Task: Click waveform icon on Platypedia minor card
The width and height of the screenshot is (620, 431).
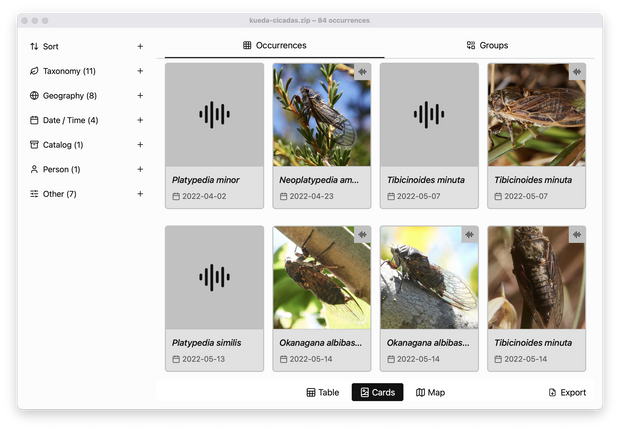Action: [x=214, y=115]
